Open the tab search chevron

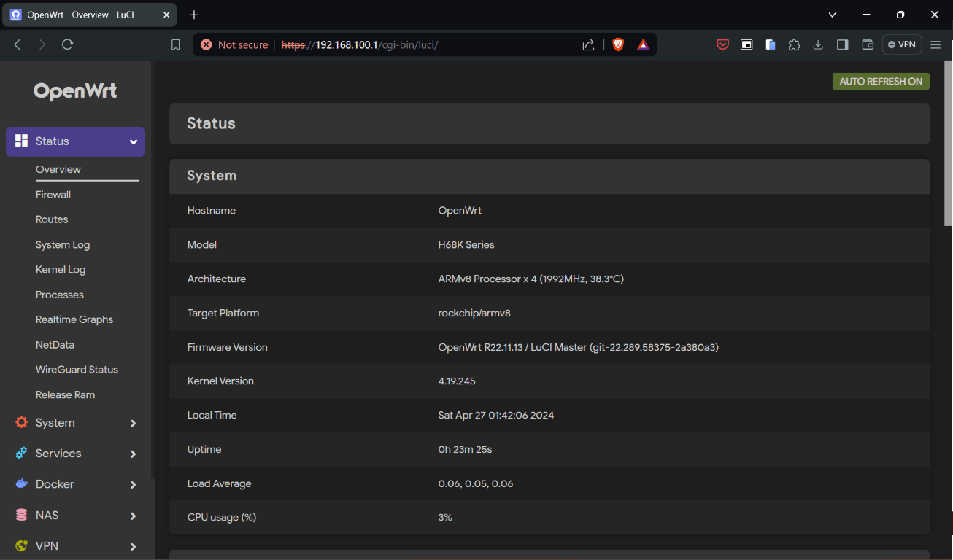pyautogui.click(x=833, y=15)
